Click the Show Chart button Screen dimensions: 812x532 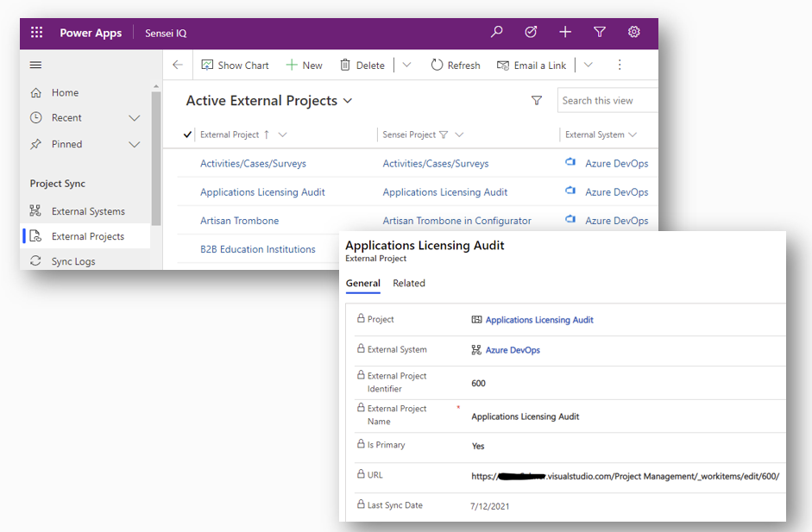tap(235, 66)
